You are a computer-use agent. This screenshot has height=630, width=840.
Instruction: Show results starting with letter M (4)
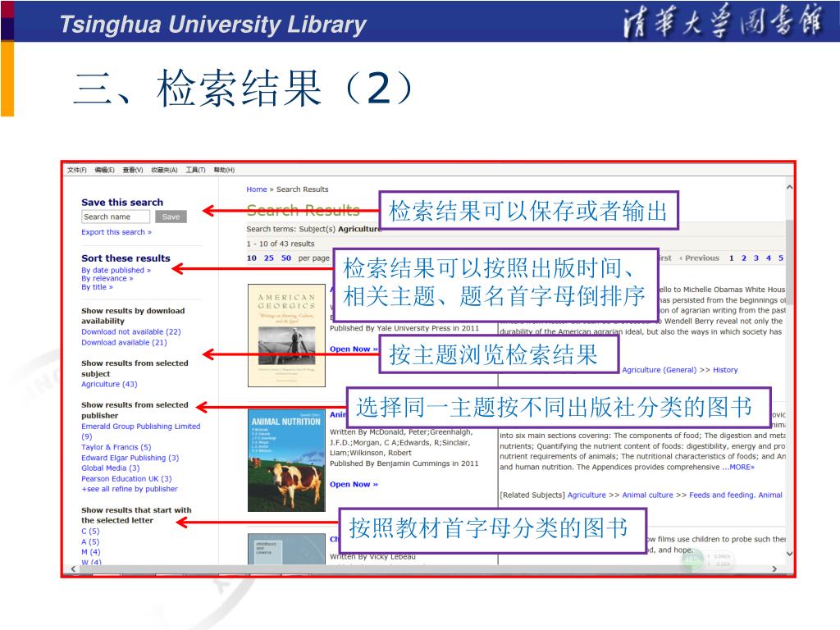click(91, 552)
